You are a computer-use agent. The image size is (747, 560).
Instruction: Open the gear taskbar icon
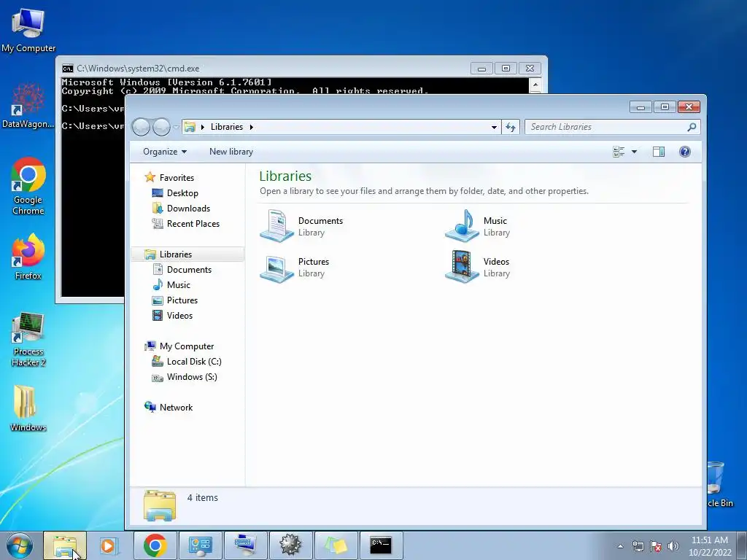coord(290,545)
